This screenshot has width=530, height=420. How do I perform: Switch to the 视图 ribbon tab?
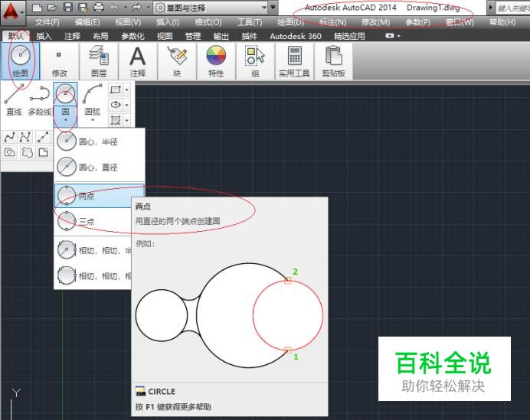[x=165, y=36]
